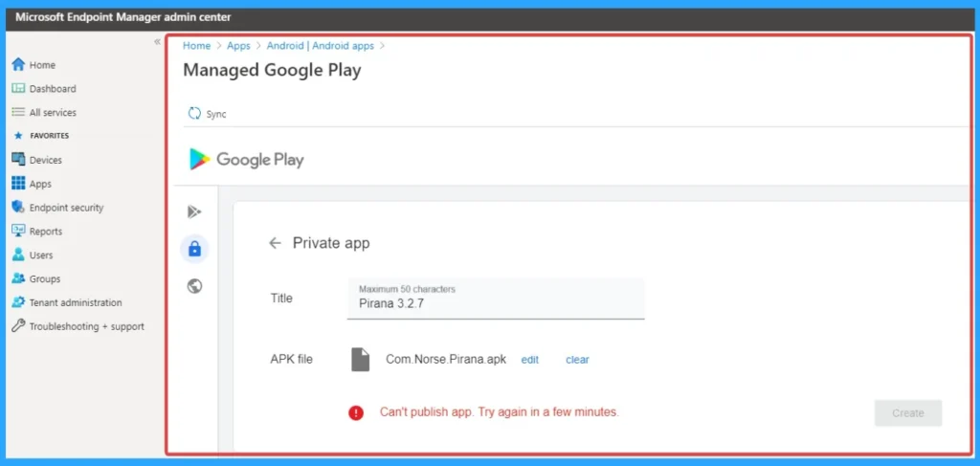The image size is (980, 466).
Task: Open the Endpoint security shield icon
Action: (x=18, y=208)
